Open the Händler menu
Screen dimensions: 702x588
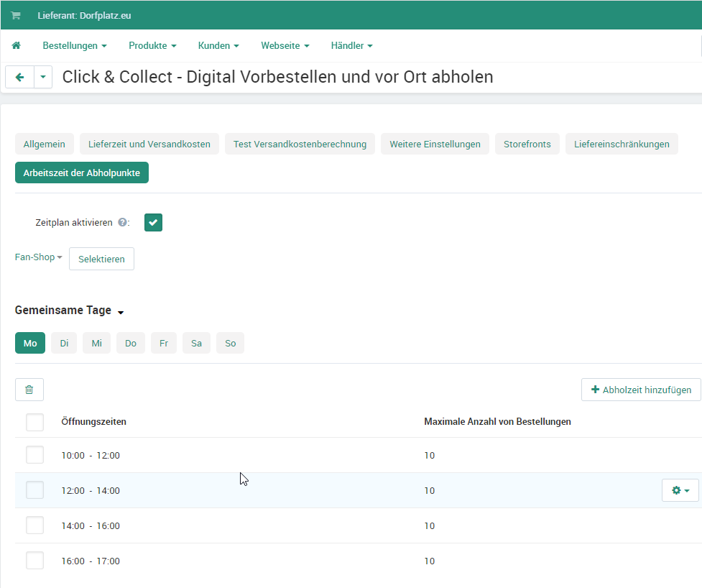click(x=351, y=46)
